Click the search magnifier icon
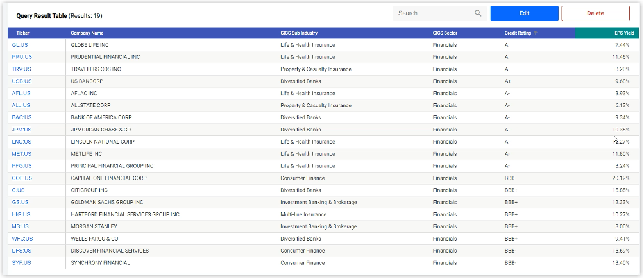Viewport: 644px width, 279px height. click(478, 13)
